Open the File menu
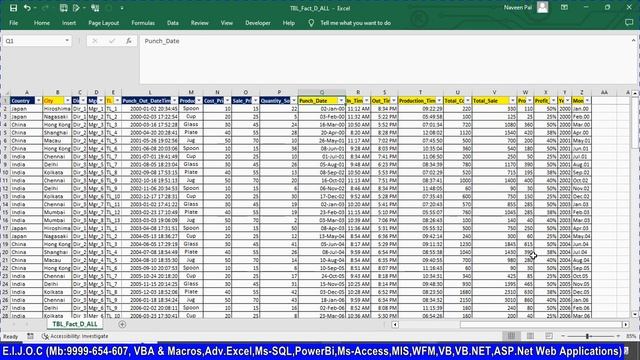Viewport: 640px width, 360px height. tap(13, 23)
